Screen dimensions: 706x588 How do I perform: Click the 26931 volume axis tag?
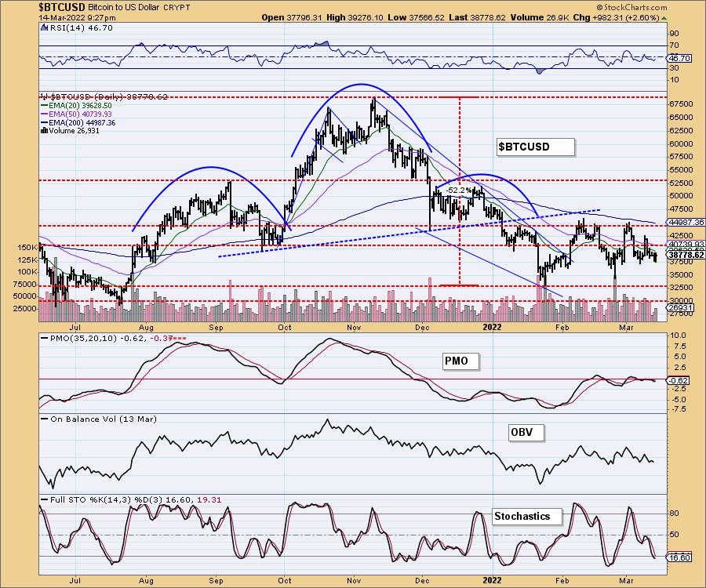pyautogui.click(x=681, y=308)
